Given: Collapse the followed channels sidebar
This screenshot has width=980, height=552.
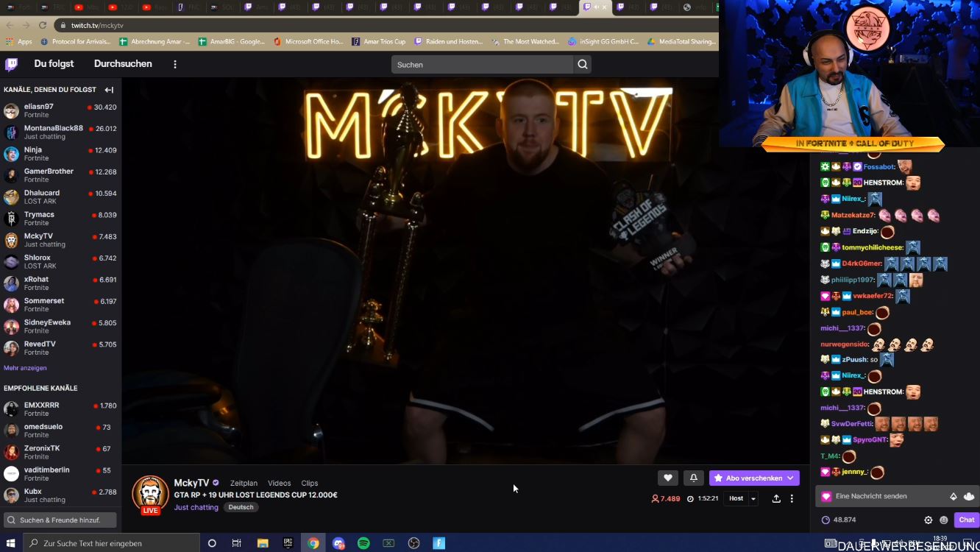Looking at the screenshot, I should (x=109, y=90).
